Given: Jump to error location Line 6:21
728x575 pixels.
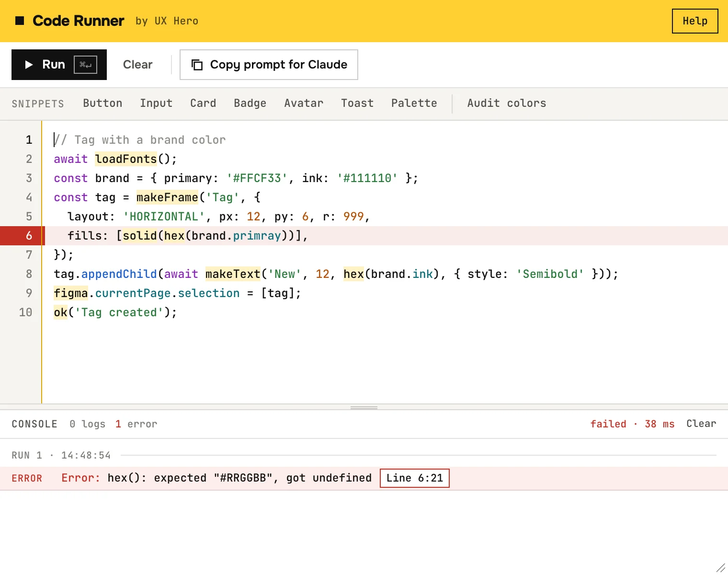Looking at the screenshot, I should pyautogui.click(x=415, y=478).
